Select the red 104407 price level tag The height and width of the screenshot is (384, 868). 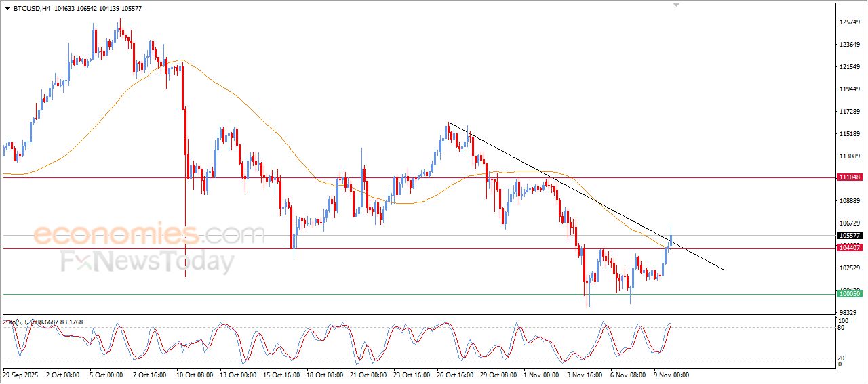click(850, 248)
